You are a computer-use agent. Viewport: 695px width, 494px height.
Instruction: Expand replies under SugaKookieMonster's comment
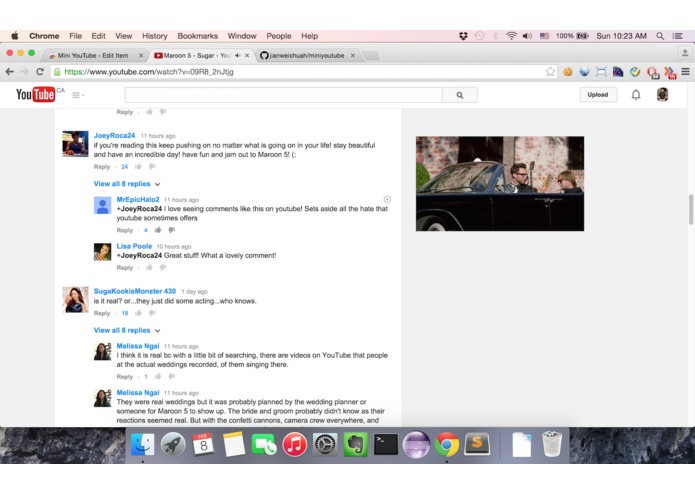127,331
